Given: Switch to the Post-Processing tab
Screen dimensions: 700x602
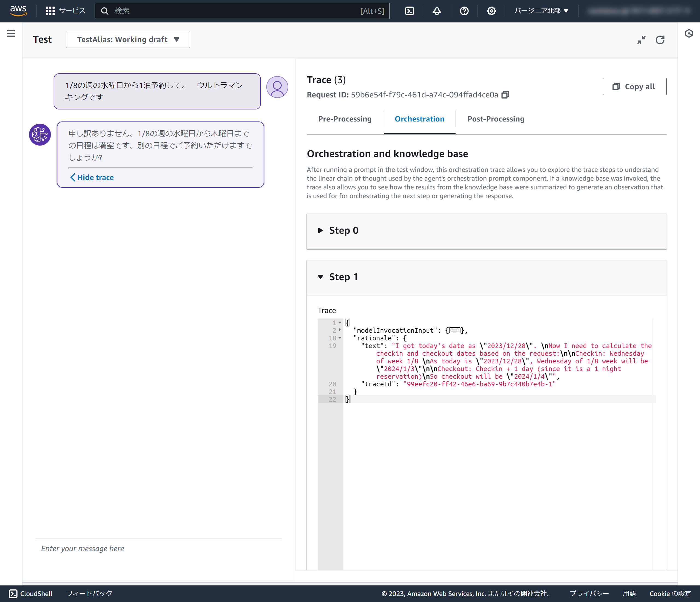Looking at the screenshot, I should click(x=496, y=119).
